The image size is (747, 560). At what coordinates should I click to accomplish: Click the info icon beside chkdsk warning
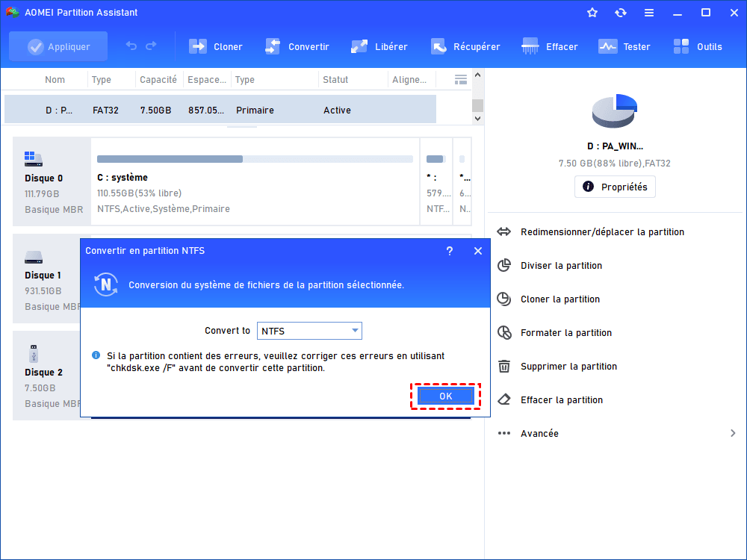pos(96,355)
